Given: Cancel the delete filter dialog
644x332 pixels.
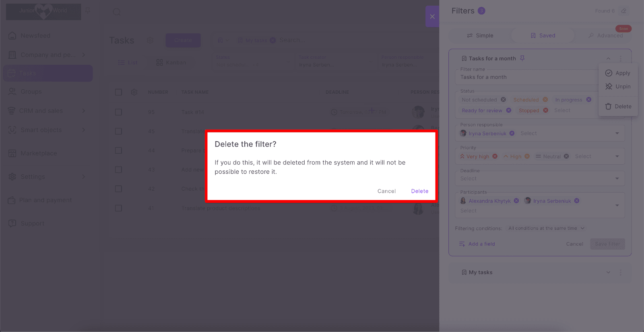Looking at the screenshot, I should click(386, 191).
